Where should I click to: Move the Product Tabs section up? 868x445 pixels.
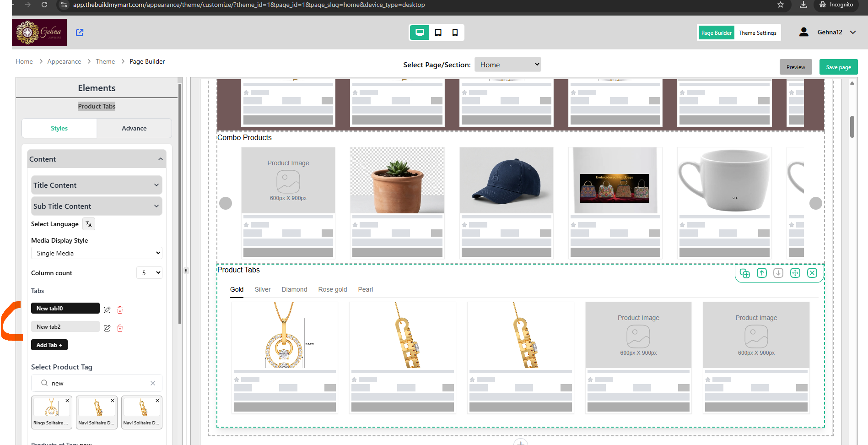[762, 273]
